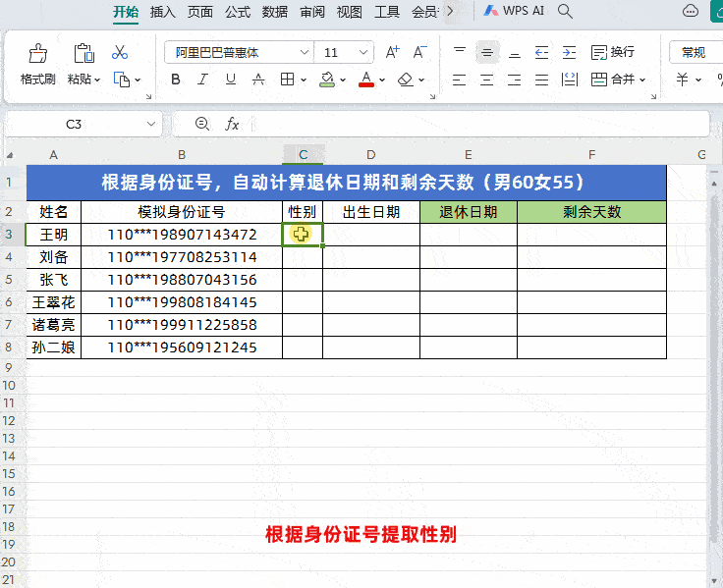This screenshot has width=723, height=588.
Task: Open the font size dropdown
Action: (x=363, y=52)
